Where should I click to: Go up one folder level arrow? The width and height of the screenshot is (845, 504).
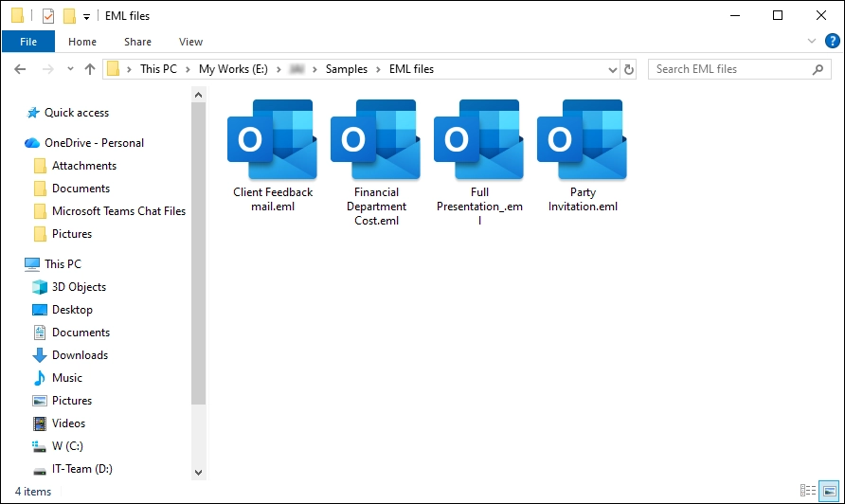(x=90, y=69)
